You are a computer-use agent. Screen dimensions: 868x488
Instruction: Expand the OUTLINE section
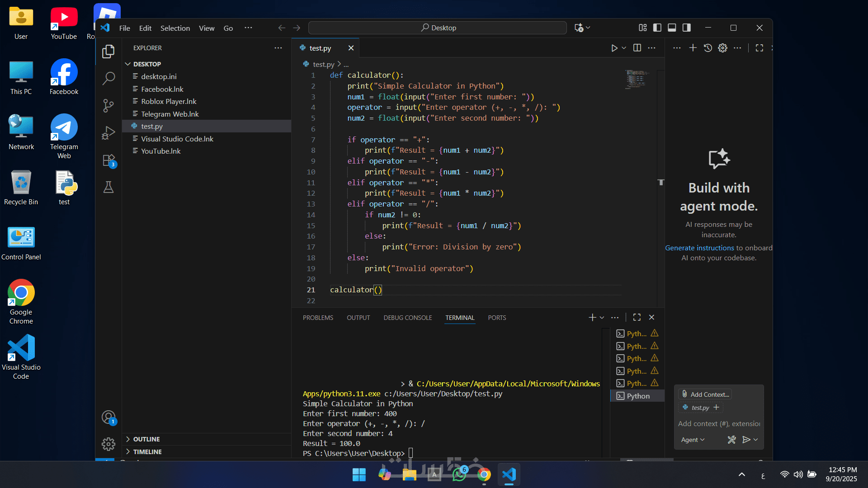146,439
